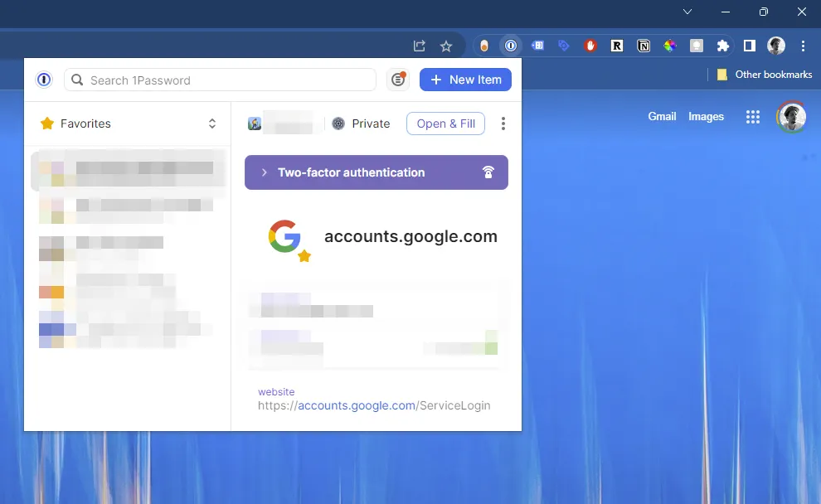821x504 pixels.
Task: Open the three-dot item options menu
Action: [x=503, y=124]
